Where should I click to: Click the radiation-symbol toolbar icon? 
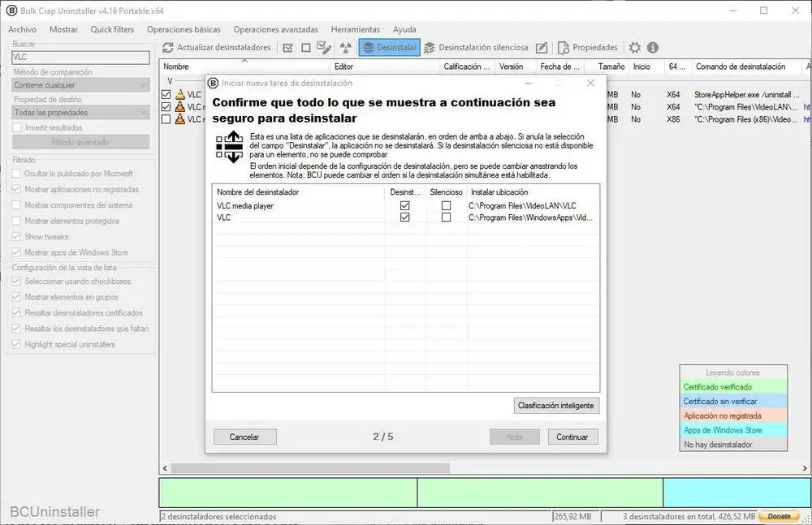[345, 48]
